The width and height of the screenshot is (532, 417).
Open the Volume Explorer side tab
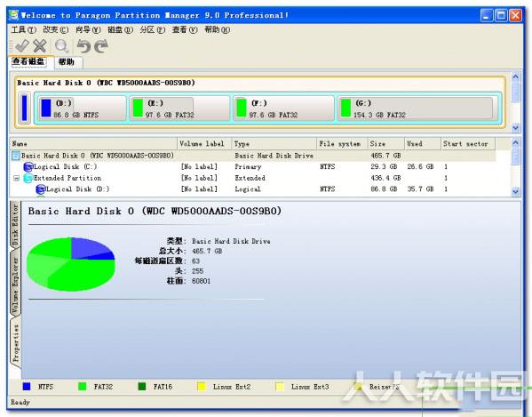coord(15,285)
